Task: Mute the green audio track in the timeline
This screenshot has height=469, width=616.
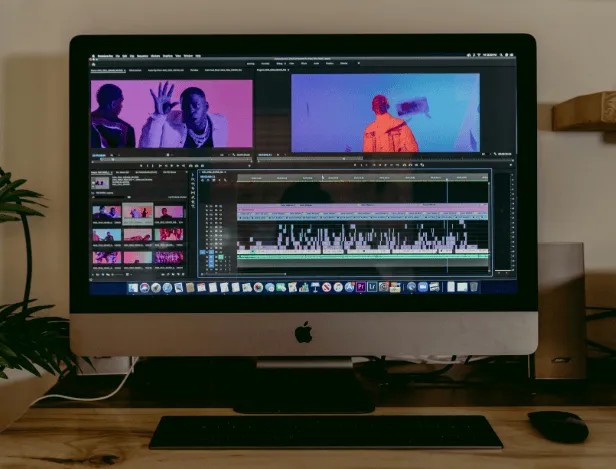Action: pyautogui.click(x=220, y=258)
